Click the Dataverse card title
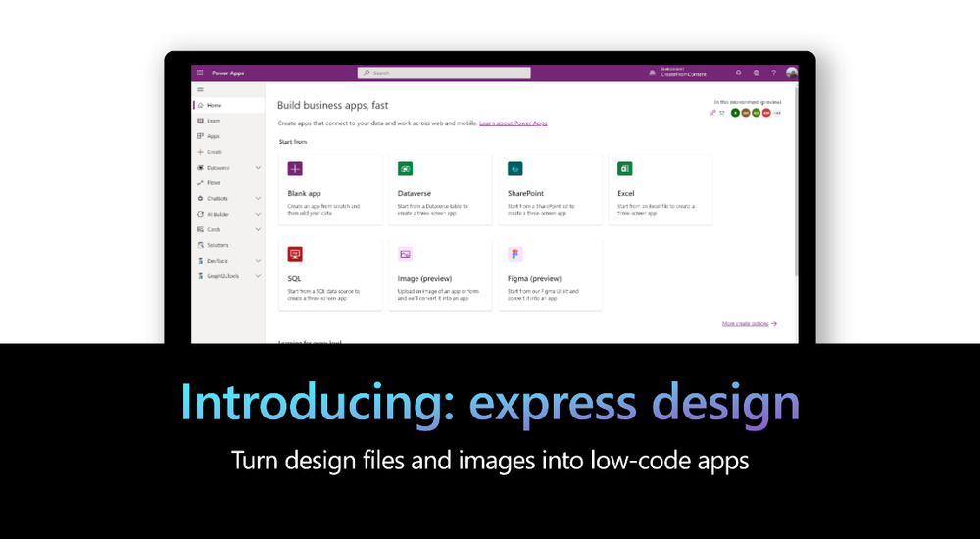 (x=415, y=193)
